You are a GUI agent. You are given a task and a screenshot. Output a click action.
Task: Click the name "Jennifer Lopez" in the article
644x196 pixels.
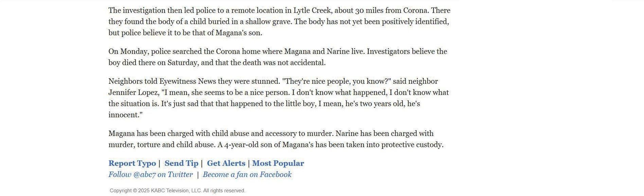click(x=133, y=93)
